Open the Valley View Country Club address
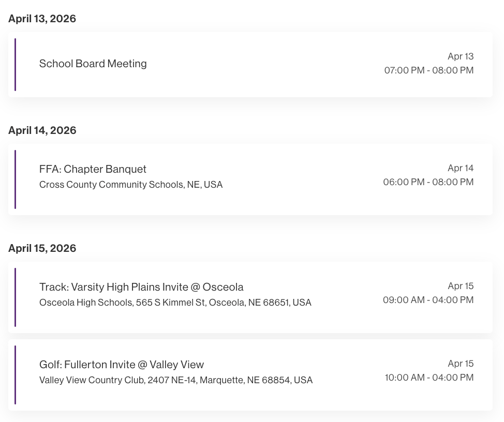The height and width of the screenshot is (422, 504). [x=176, y=380]
